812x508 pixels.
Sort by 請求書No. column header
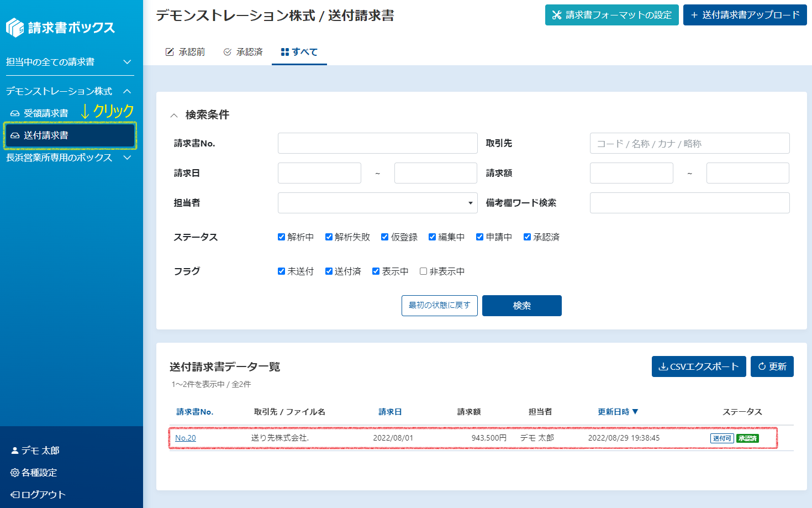(x=195, y=412)
